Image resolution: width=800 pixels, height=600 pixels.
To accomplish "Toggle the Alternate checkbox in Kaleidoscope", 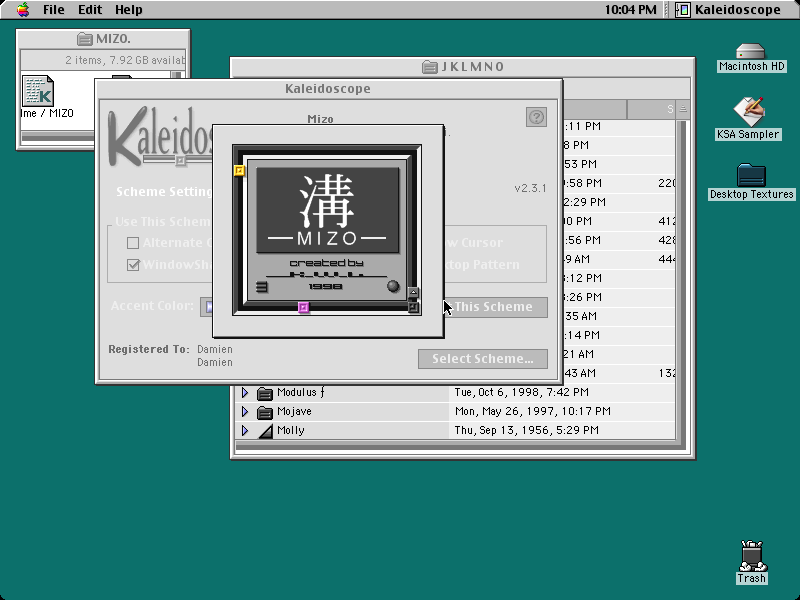I will click(133, 243).
